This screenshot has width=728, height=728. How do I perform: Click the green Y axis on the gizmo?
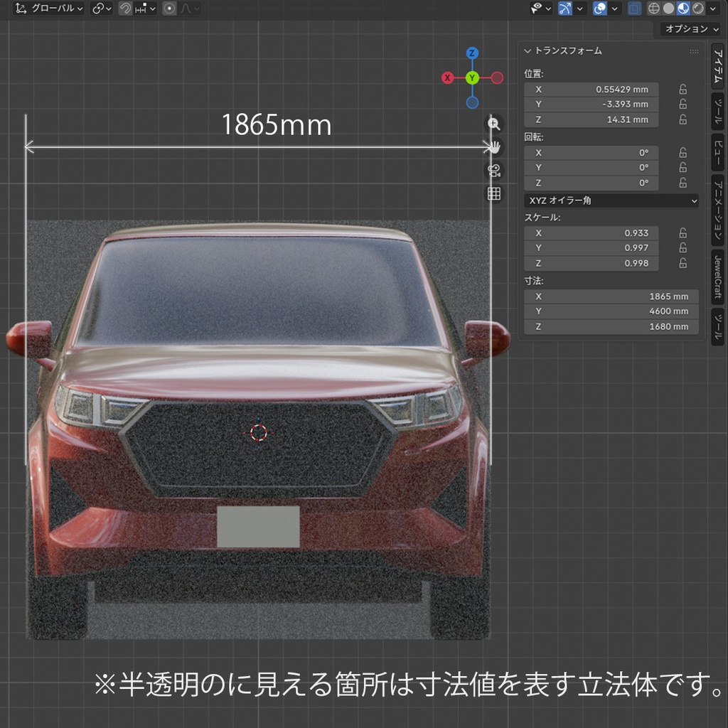click(x=472, y=77)
